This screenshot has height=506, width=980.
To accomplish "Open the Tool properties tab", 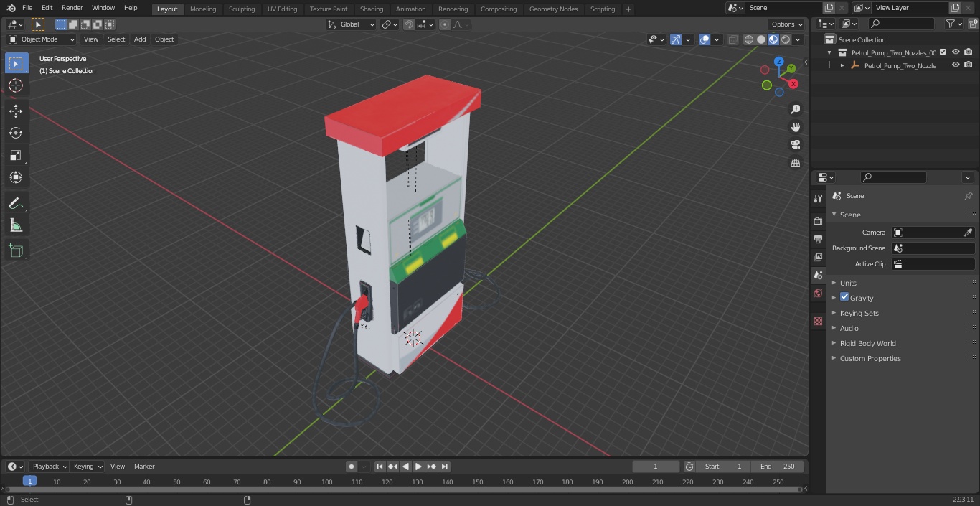I will tap(818, 198).
